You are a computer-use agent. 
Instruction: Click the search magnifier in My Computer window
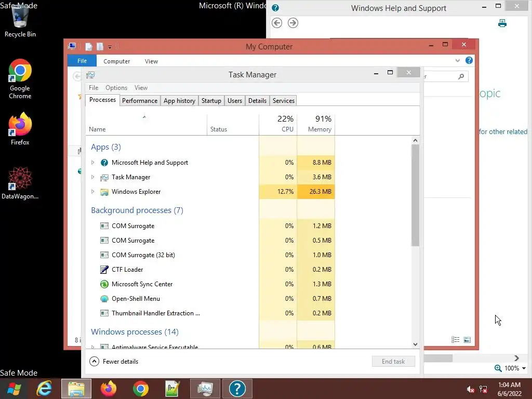pos(461,76)
